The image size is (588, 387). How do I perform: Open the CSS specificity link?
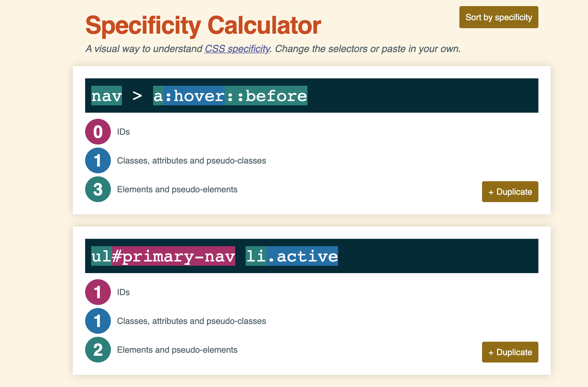(x=237, y=49)
